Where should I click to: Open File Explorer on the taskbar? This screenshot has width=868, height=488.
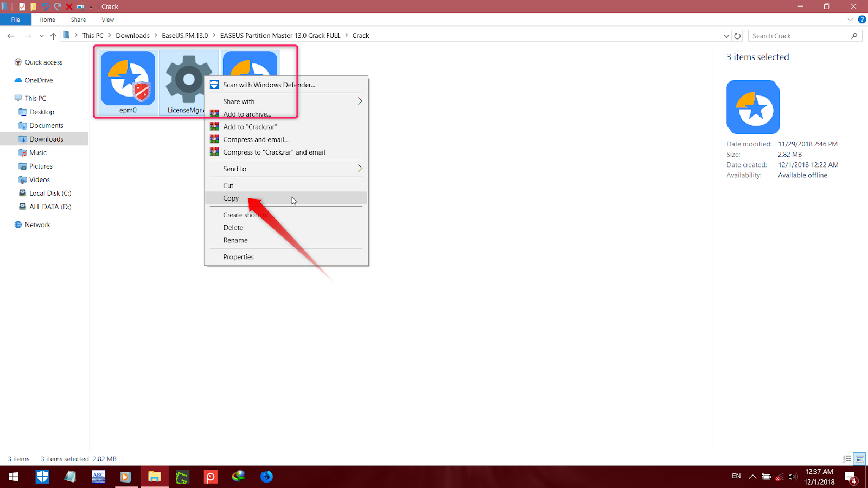(x=155, y=477)
